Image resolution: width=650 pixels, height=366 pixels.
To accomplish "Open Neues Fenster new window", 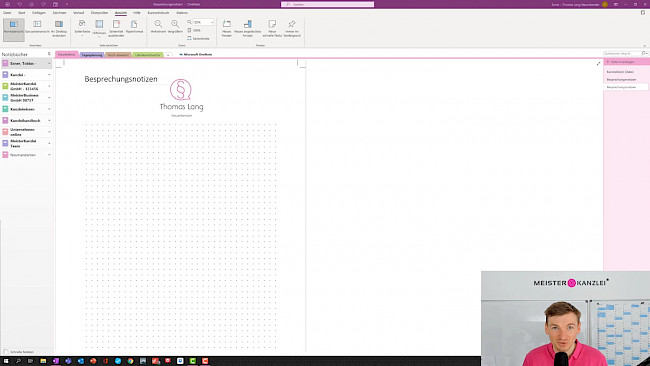I will 226,28.
